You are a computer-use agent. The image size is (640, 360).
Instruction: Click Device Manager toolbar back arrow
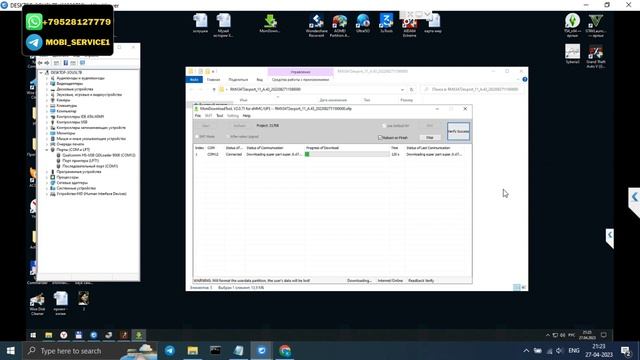click(40, 63)
